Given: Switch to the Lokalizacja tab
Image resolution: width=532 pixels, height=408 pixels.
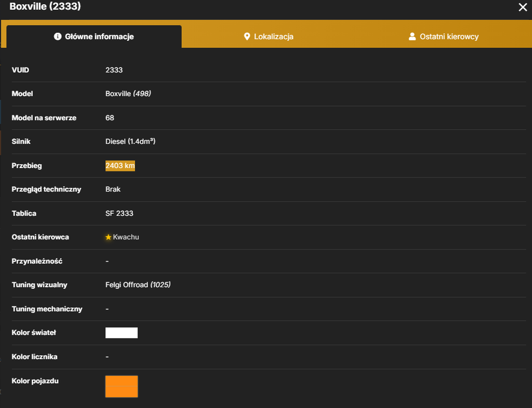Looking at the screenshot, I should pos(268,36).
